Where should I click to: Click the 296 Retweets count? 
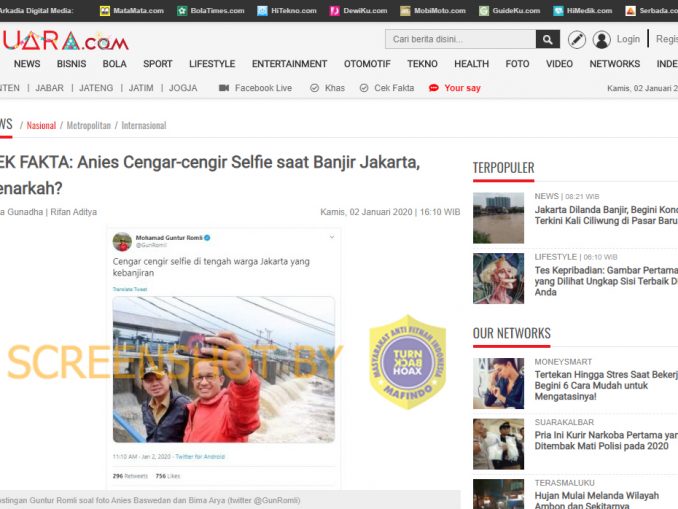[130, 476]
